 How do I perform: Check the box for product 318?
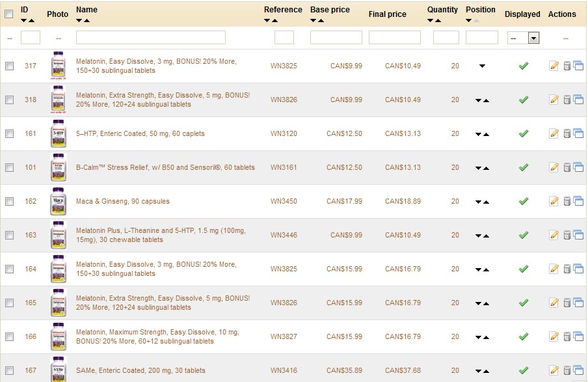point(9,100)
